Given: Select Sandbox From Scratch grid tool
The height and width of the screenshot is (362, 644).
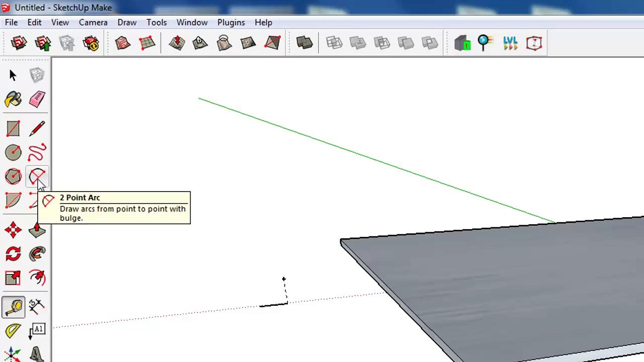Looking at the screenshot, I should click(147, 43).
